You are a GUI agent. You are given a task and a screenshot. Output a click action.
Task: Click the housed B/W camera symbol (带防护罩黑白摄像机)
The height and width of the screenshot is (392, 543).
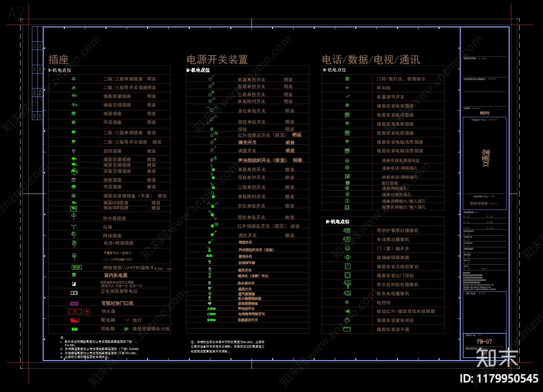pos(347,230)
